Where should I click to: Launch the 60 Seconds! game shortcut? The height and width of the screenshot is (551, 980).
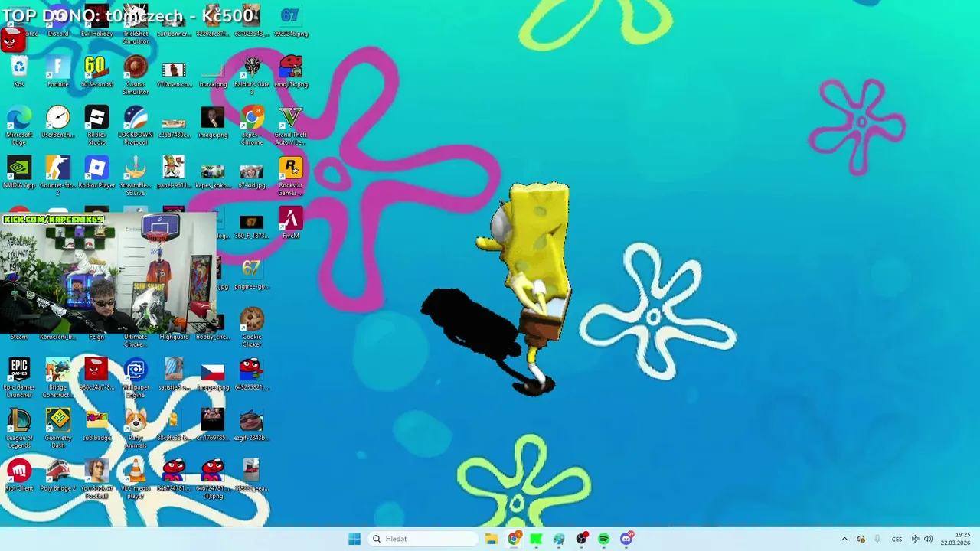[x=96, y=72]
